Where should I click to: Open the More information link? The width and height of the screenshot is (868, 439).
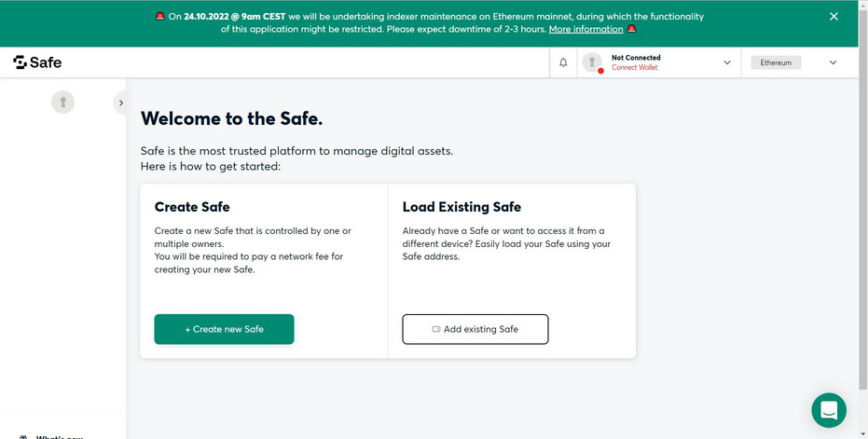[586, 29]
